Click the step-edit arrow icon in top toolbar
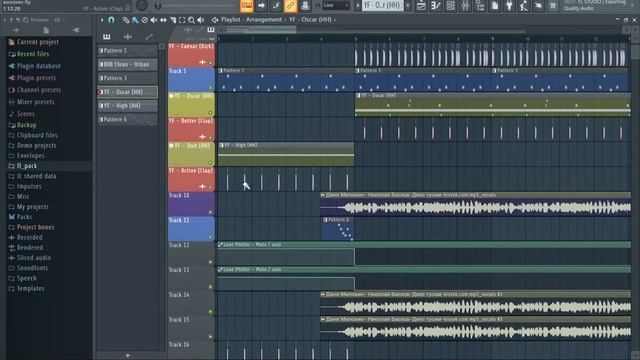 [261, 5]
